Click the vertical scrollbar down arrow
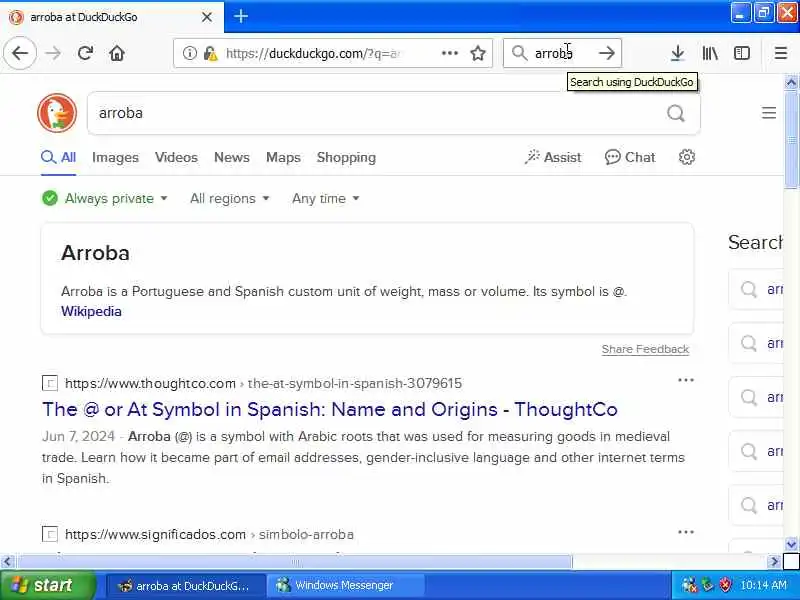Screen dimensions: 800x600 click(x=791, y=544)
